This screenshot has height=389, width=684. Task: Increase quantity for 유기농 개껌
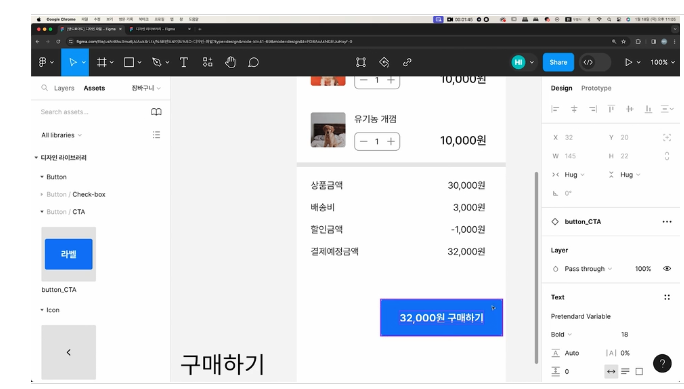click(391, 141)
